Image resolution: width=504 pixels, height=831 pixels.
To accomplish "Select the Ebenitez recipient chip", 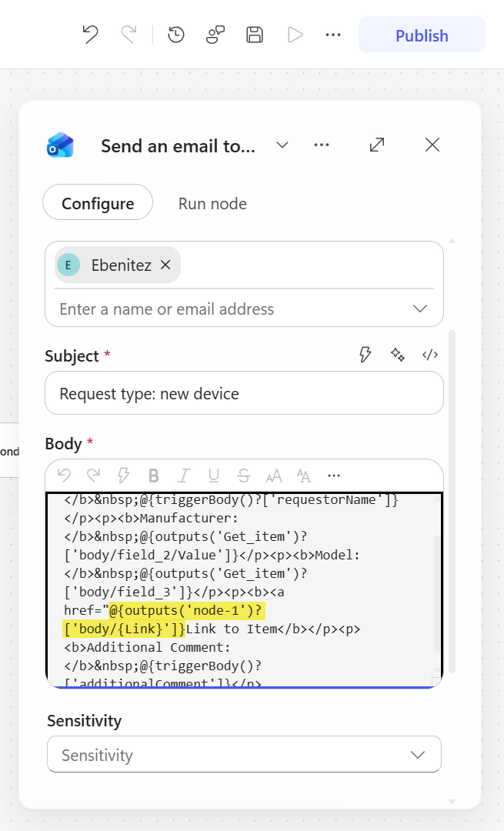I will pos(118,265).
